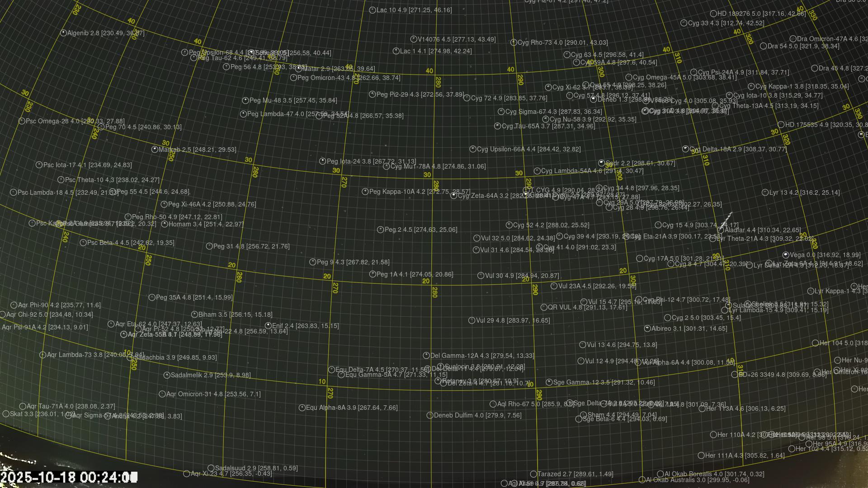The image size is (868, 488).
Task: Click the Matar star marker
Action: coord(298,69)
